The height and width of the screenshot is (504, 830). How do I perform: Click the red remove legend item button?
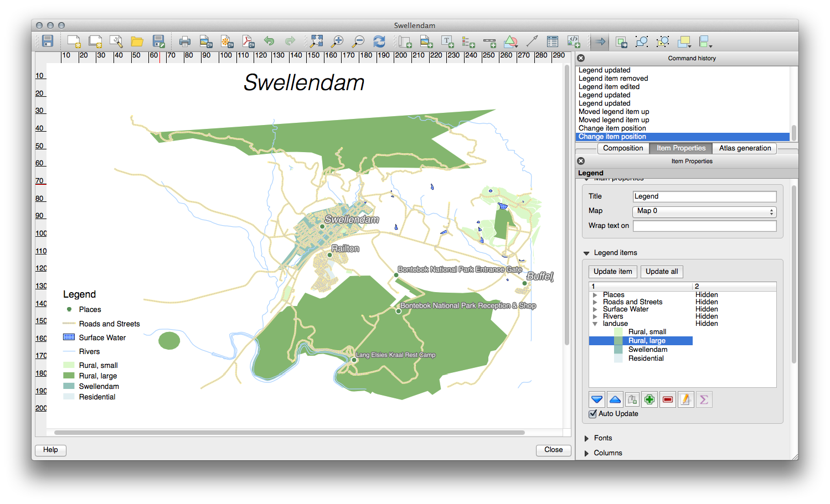tap(668, 399)
